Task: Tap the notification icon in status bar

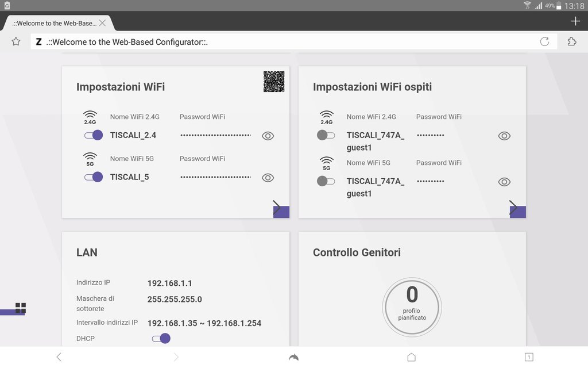Action: point(7,5)
